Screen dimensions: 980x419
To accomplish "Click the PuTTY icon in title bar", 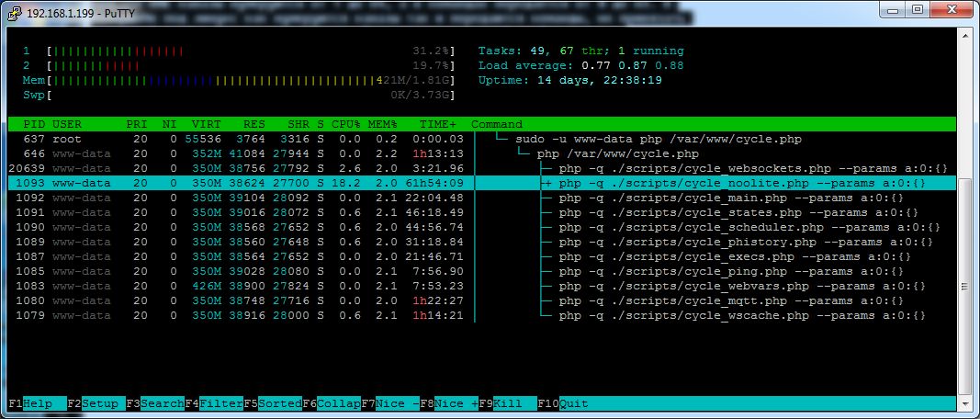I will tap(16, 12).
